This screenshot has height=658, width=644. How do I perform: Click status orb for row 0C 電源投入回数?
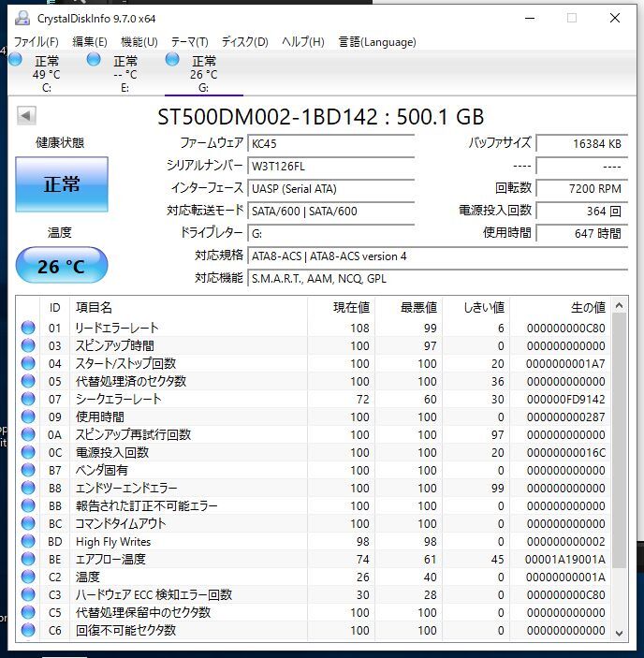pyautogui.click(x=28, y=452)
